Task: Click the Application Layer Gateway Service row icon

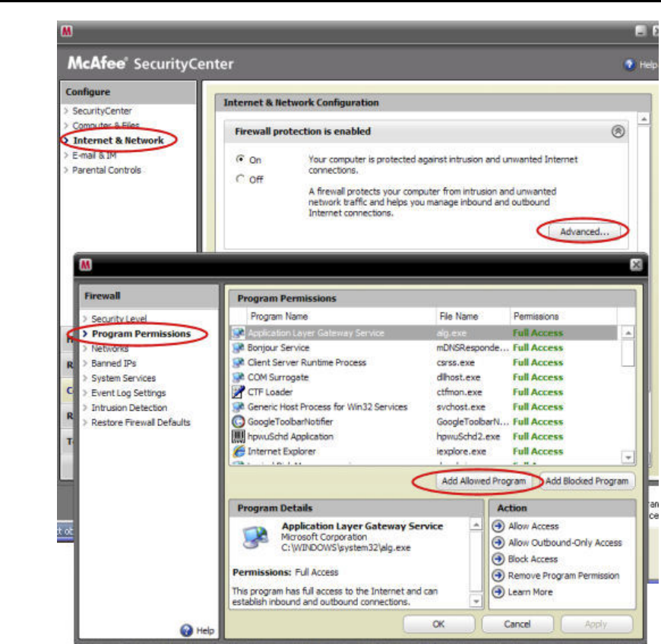Action: pos(238,333)
